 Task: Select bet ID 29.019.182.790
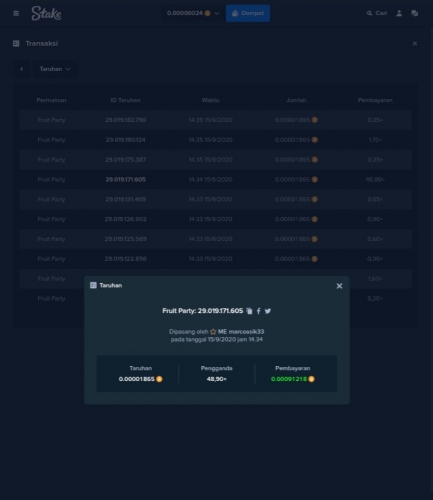coord(126,120)
